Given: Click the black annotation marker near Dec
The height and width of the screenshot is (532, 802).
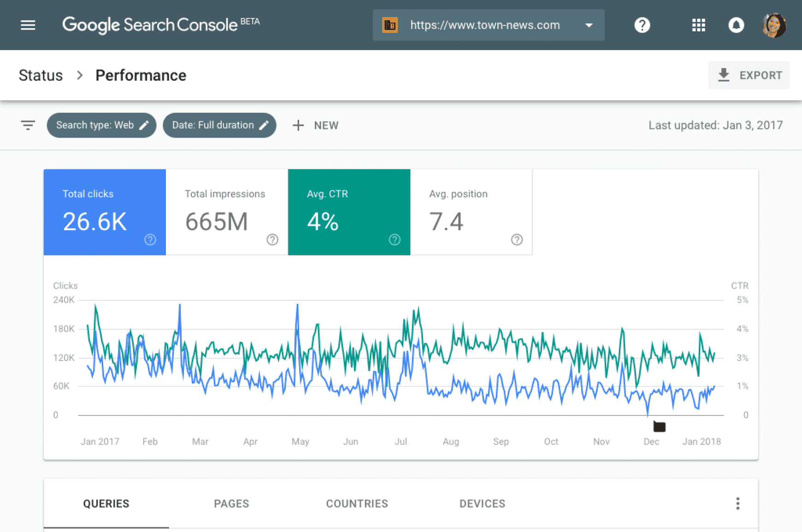Looking at the screenshot, I should (x=659, y=427).
